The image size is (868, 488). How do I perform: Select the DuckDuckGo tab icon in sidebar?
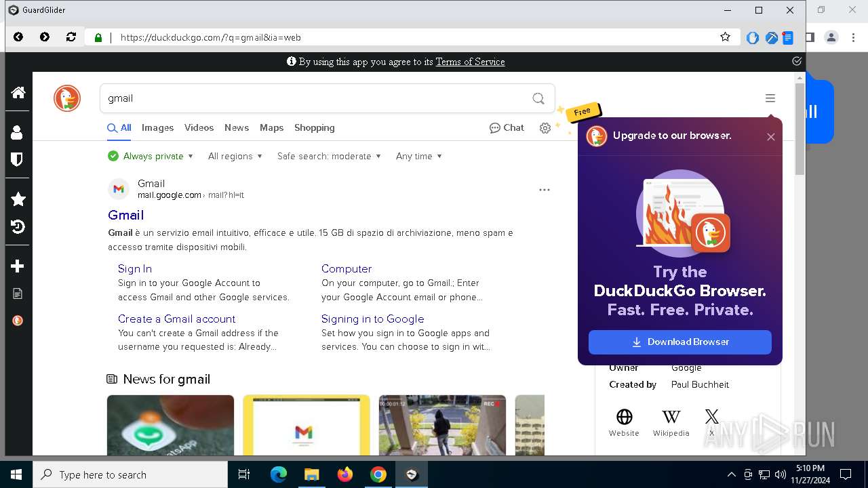tap(18, 321)
